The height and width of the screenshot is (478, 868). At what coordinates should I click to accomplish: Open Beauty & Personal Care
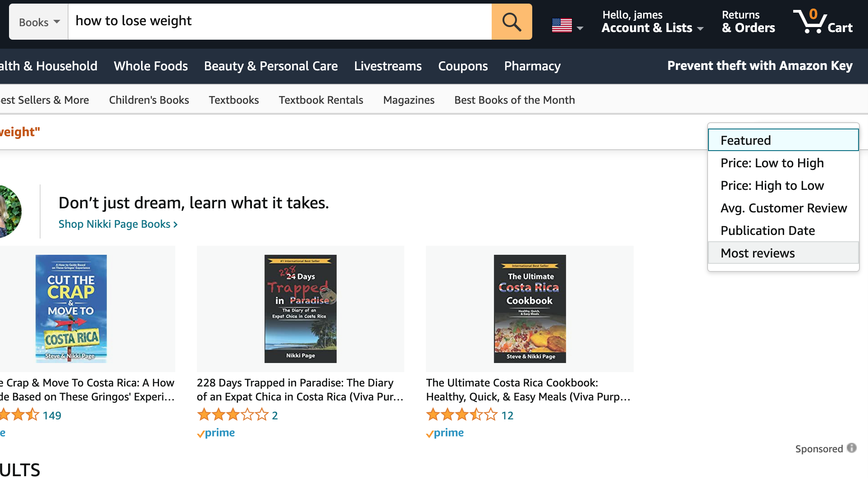[x=271, y=66]
